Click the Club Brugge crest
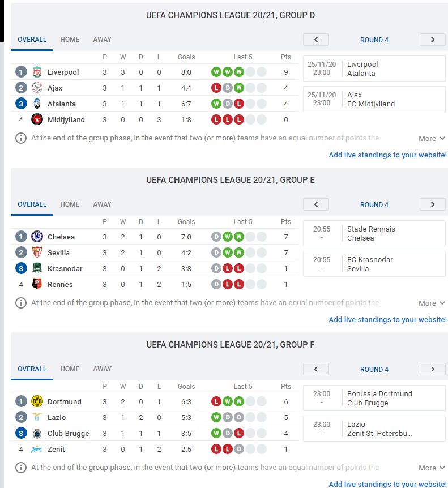Viewport: 448px width, 488px height. 37,433
